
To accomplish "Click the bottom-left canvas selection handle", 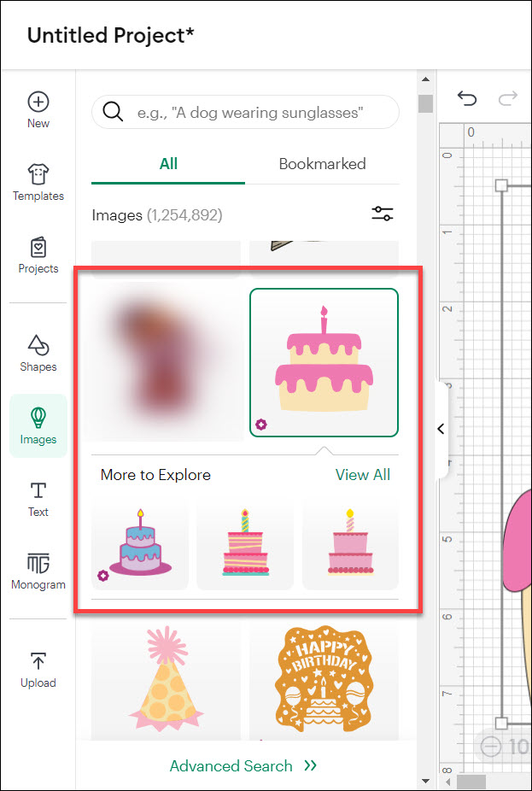I will (x=501, y=724).
